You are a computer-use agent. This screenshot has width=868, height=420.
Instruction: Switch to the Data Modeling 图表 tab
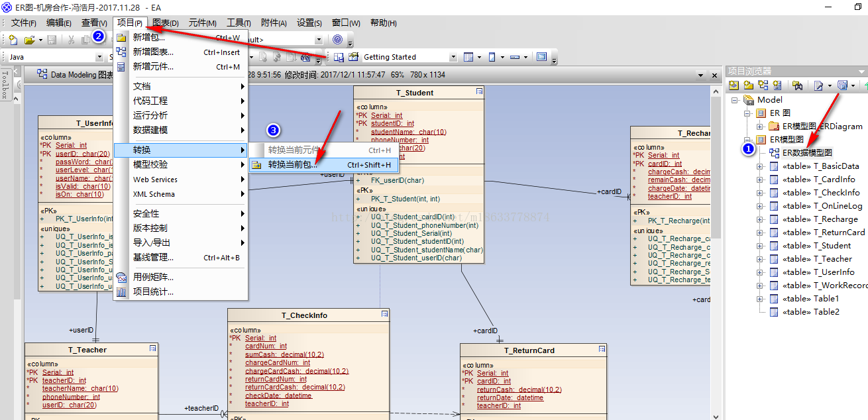click(x=76, y=75)
